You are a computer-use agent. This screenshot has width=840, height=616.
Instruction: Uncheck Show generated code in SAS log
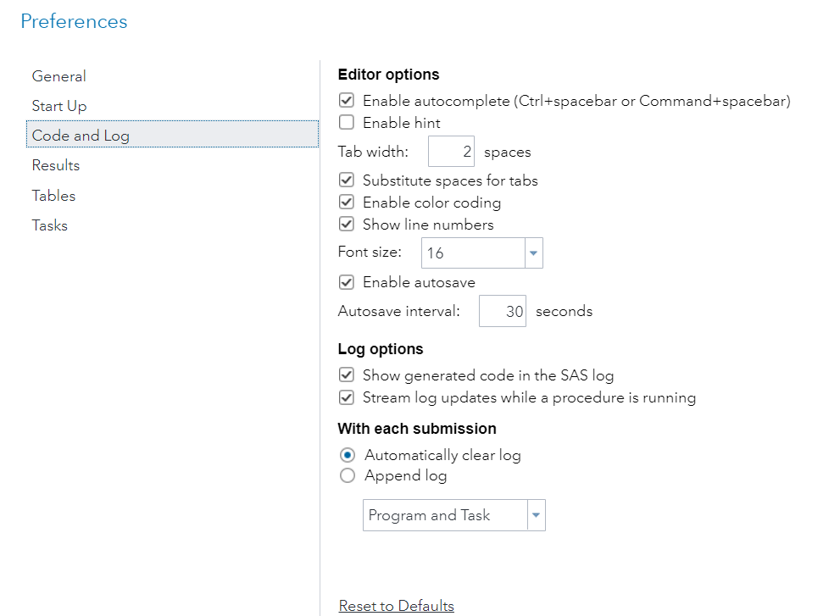tap(347, 375)
